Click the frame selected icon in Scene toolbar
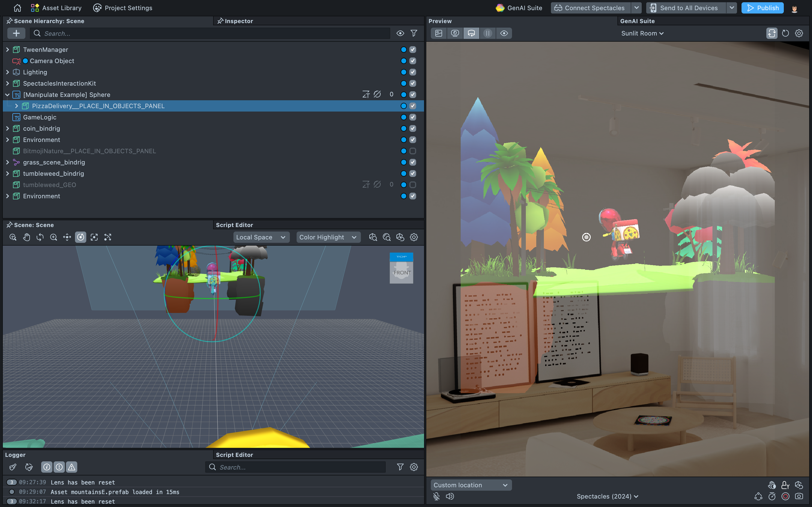 click(x=94, y=237)
